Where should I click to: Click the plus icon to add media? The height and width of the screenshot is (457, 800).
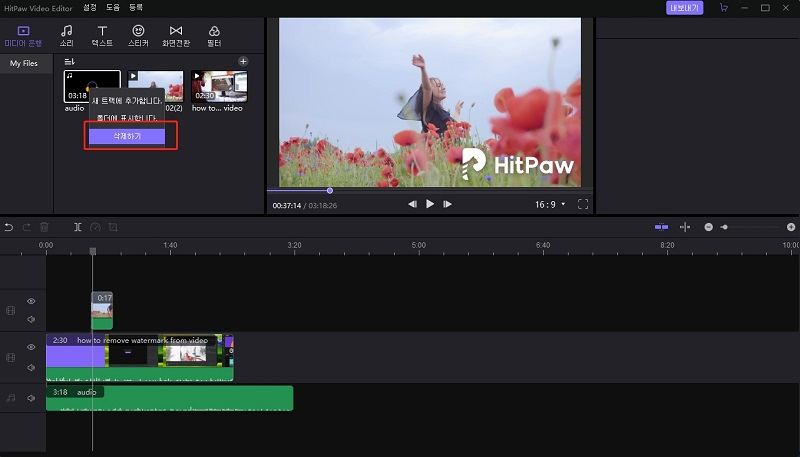tap(243, 62)
